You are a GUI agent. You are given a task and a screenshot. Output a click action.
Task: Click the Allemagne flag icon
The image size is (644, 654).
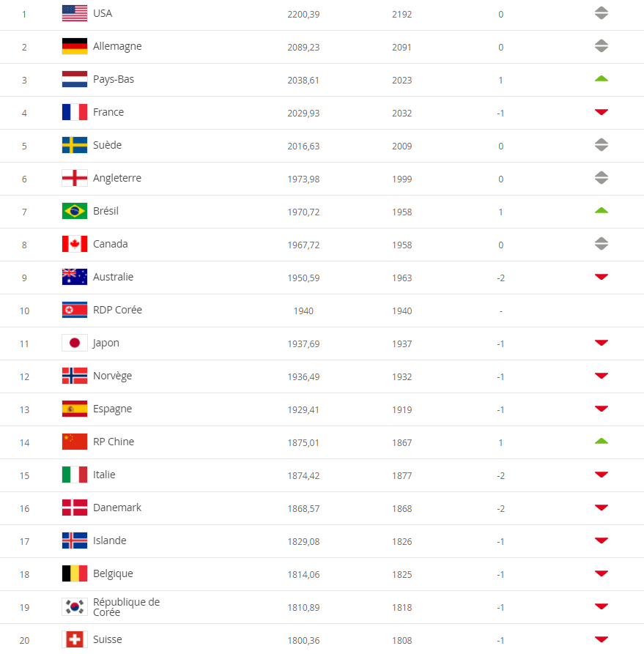coord(75,46)
